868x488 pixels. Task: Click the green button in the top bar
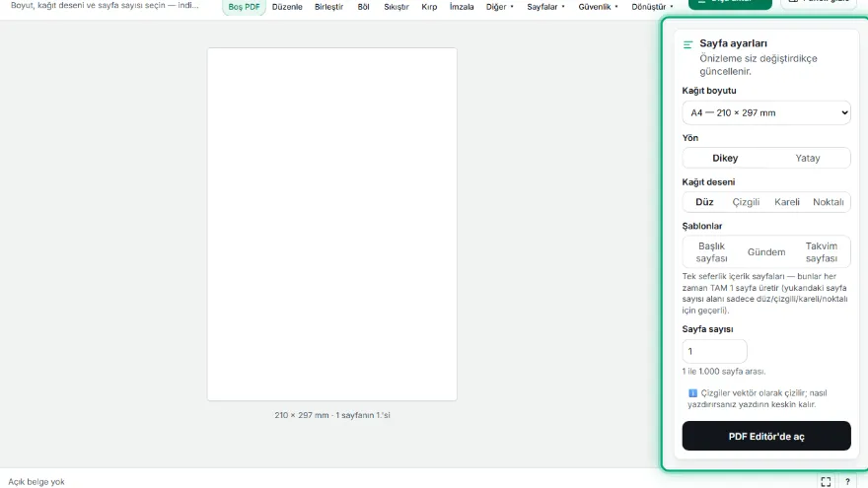(730, 3)
